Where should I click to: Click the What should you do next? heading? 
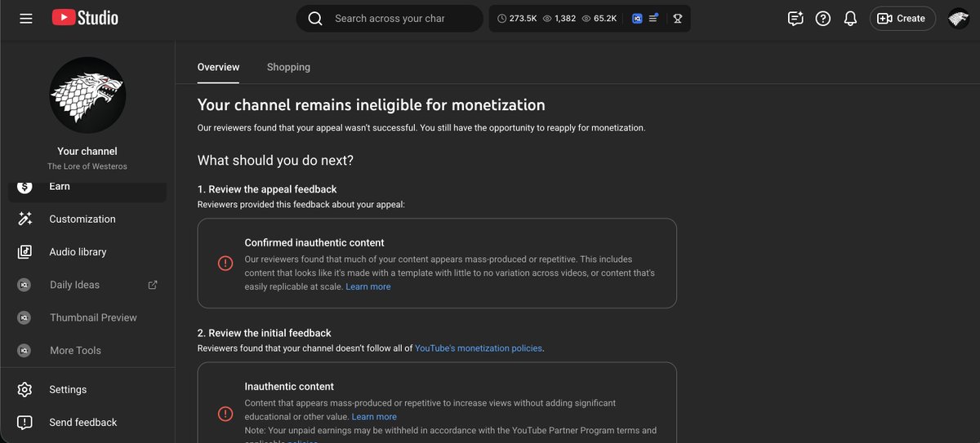(276, 161)
